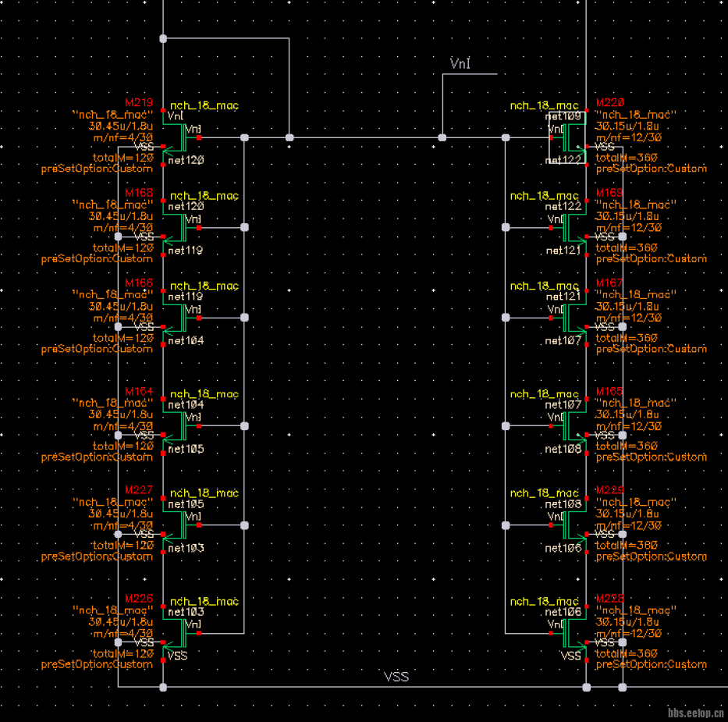Click the VnI wire label at top

460,62
